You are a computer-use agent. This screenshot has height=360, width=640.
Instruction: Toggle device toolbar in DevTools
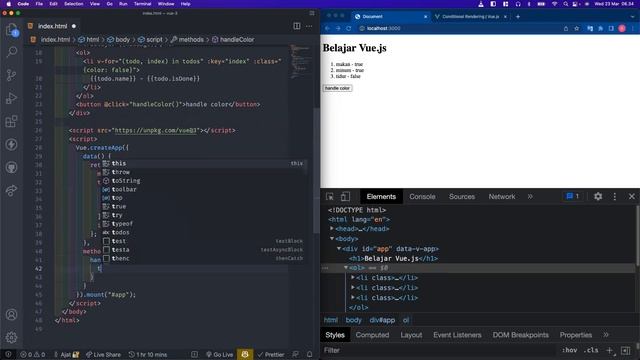(345, 197)
